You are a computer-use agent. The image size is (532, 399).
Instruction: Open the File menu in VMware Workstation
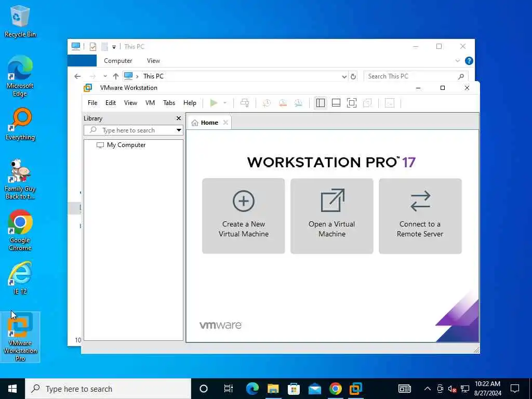(x=92, y=103)
